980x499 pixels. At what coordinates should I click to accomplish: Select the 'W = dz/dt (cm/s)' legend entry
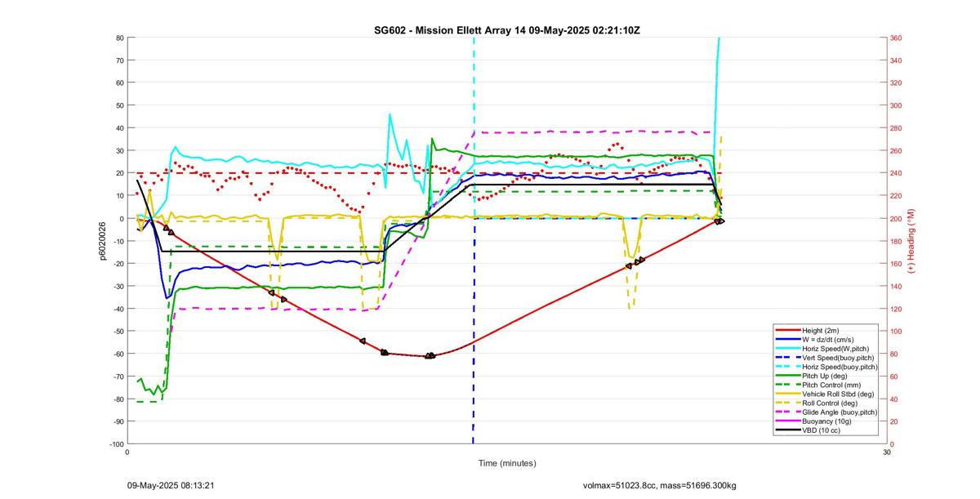coord(826,339)
